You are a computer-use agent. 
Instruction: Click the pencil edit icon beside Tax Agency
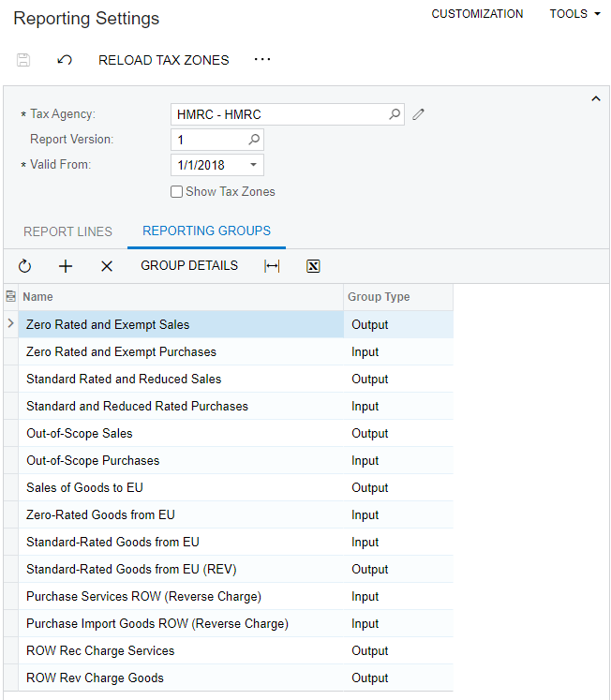(419, 114)
